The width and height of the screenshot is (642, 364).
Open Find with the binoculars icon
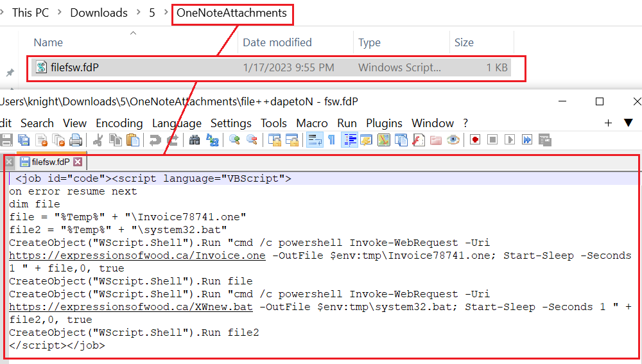[x=195, y=140]
